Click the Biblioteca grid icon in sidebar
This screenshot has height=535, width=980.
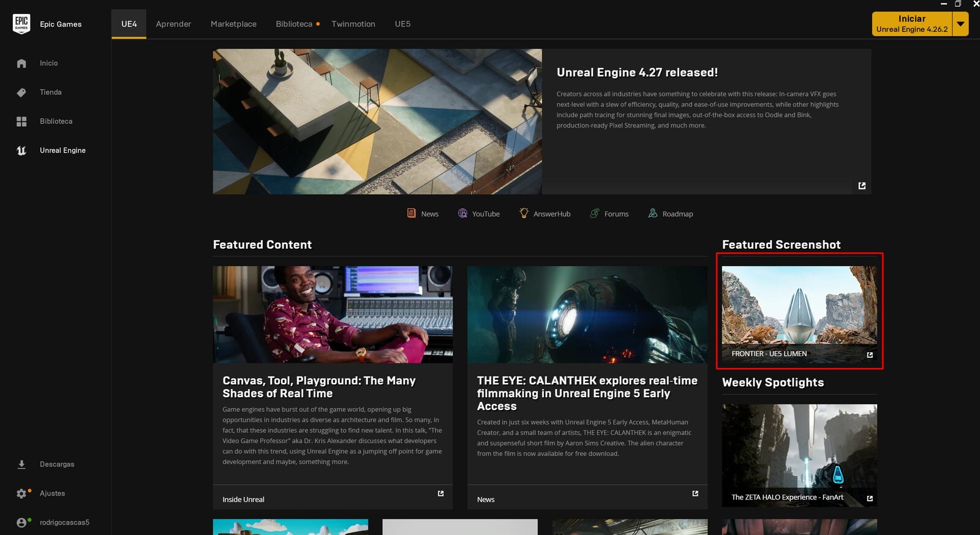tap(21, 121)
